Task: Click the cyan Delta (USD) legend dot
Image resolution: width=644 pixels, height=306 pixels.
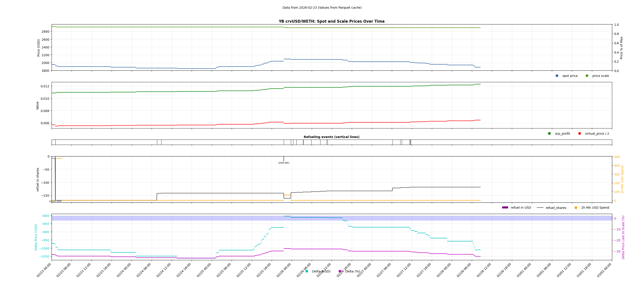Action: coord(307,271)
